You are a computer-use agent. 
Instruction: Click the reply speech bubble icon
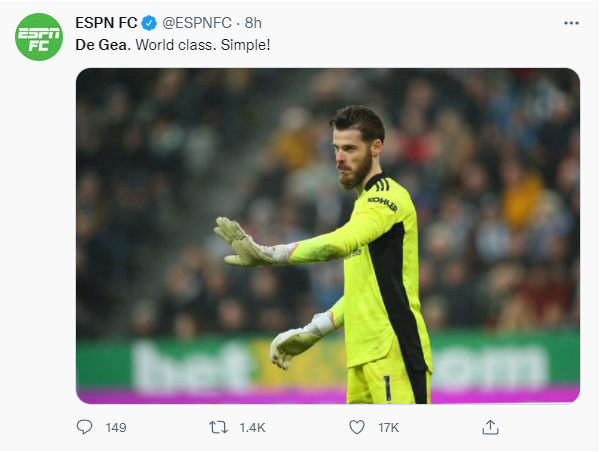pyautogui.click(x=85, y=427)
